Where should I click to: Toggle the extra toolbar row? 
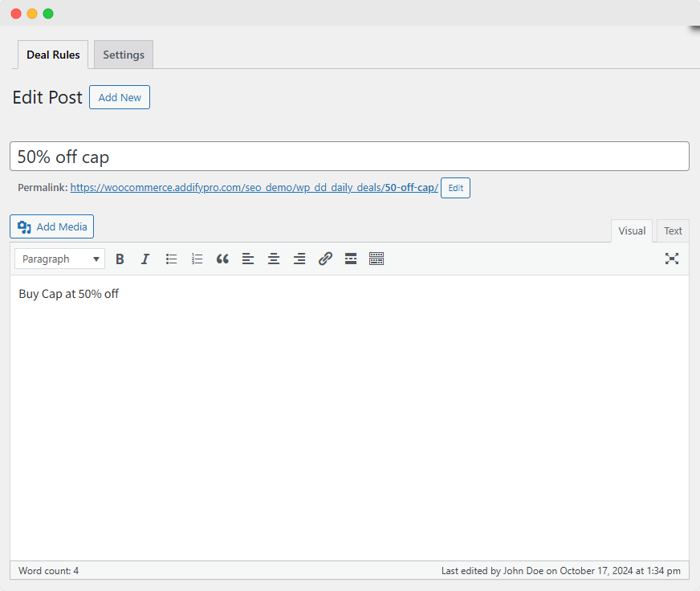pos(376,259)
